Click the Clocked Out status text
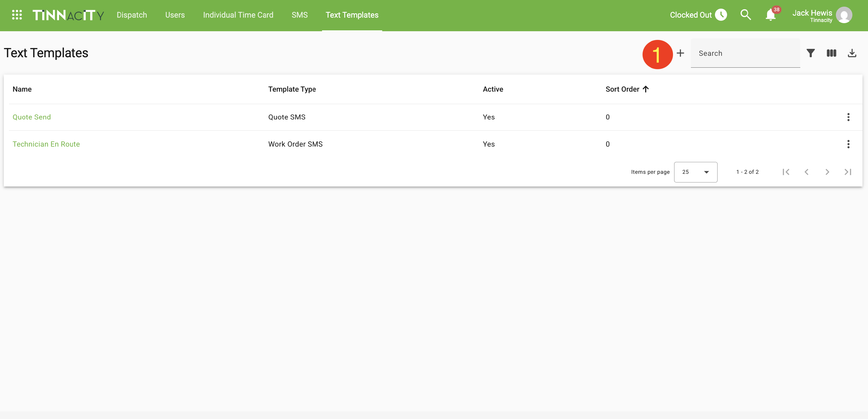This screenshot has width=868, height=419. [x=690, y=15]
